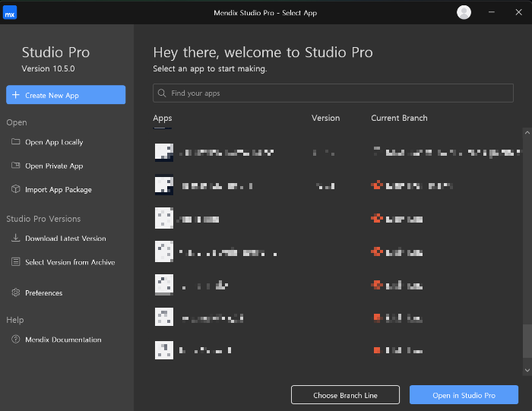This screenshot has height=411, width=532.
Task: Select the third app thumbnail in the list
Action: (x=164, y=218)
